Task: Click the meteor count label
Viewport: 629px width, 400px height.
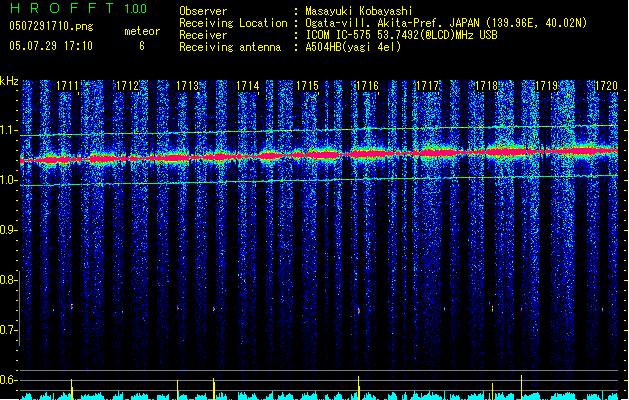Action: coord(142,31)
